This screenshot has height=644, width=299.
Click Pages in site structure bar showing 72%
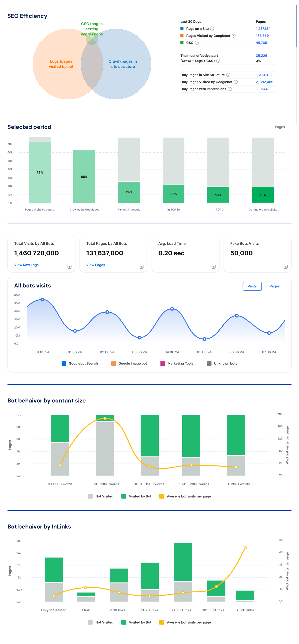tap(40, 172)
